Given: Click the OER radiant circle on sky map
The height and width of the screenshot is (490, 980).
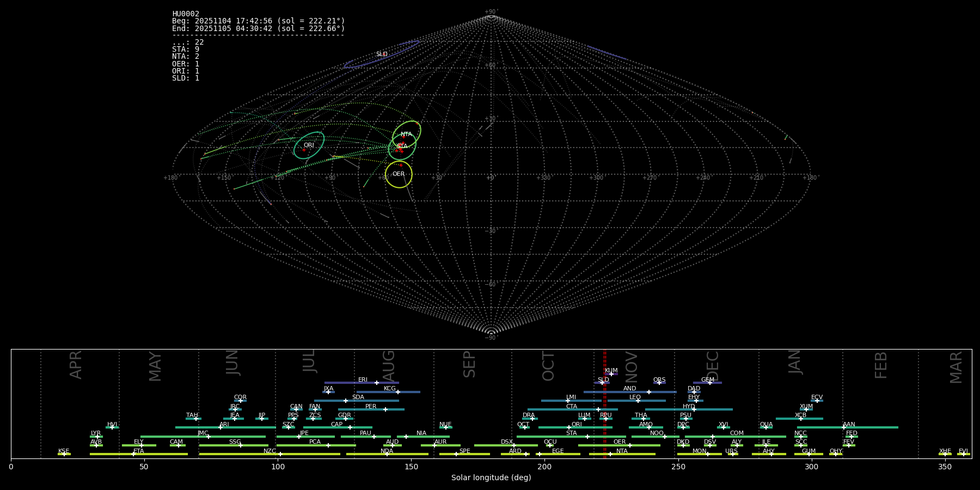Looking at the screenshot, I should (x=399, y=186).
